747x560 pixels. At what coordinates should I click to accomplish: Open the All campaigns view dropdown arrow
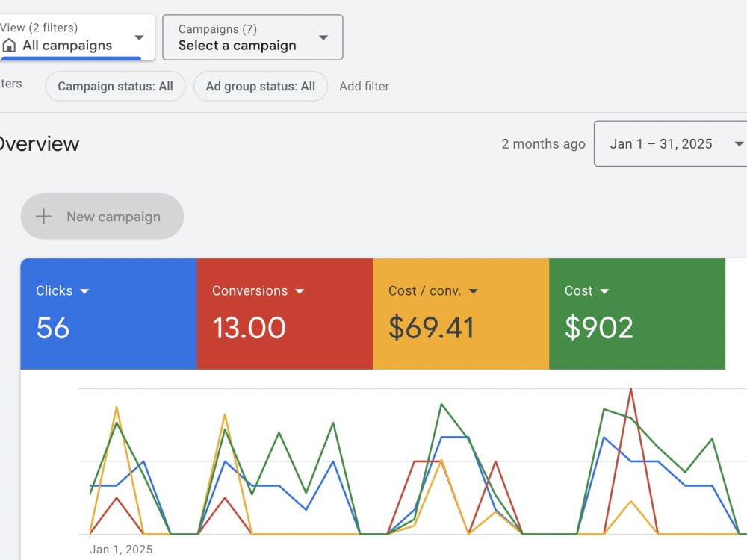139,37
